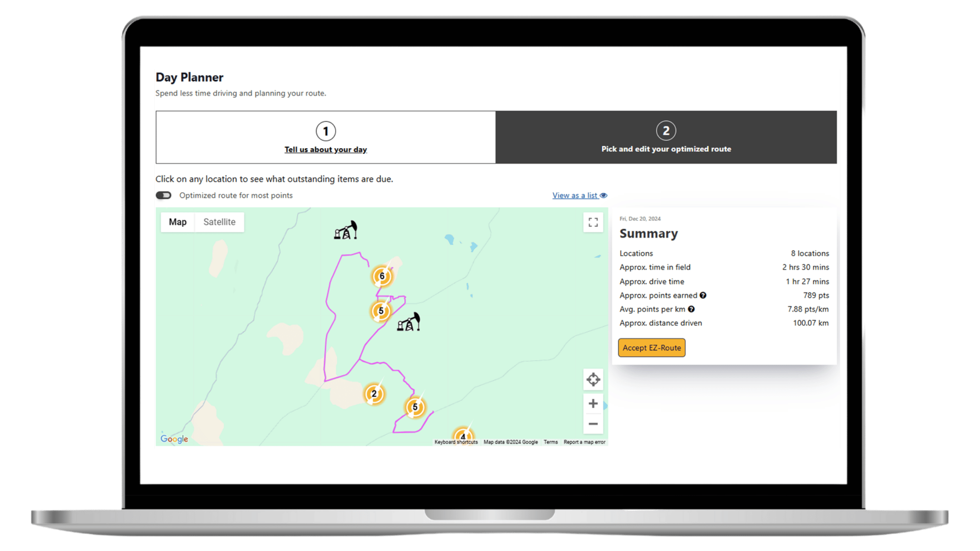Go to step 1 Tell us about your day
Image resolution: width=980 pixels, height=551 pixels.
(x=325, y=137)
